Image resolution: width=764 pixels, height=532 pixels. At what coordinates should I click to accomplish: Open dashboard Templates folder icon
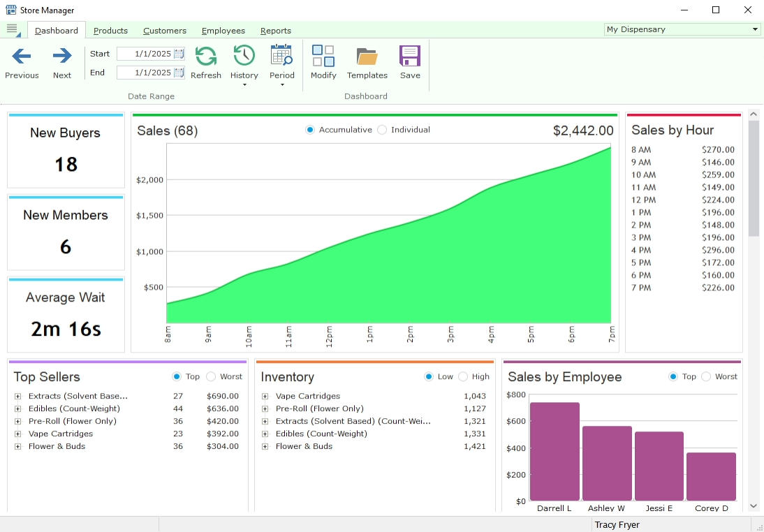point(367,56)
